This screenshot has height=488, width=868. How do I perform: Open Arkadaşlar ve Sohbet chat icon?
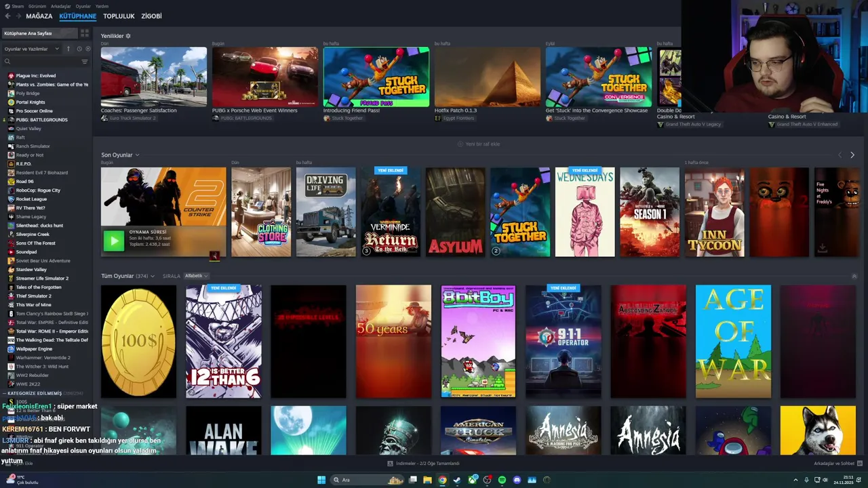click(x=859, y=464)
